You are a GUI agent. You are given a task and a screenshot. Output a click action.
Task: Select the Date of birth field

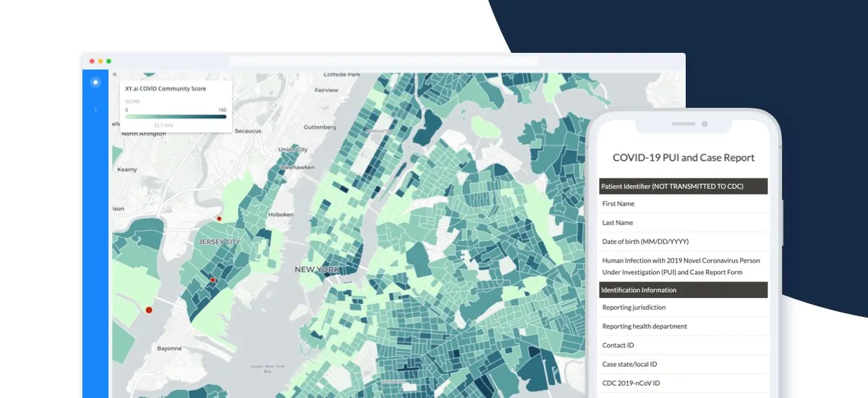[683, 242]
